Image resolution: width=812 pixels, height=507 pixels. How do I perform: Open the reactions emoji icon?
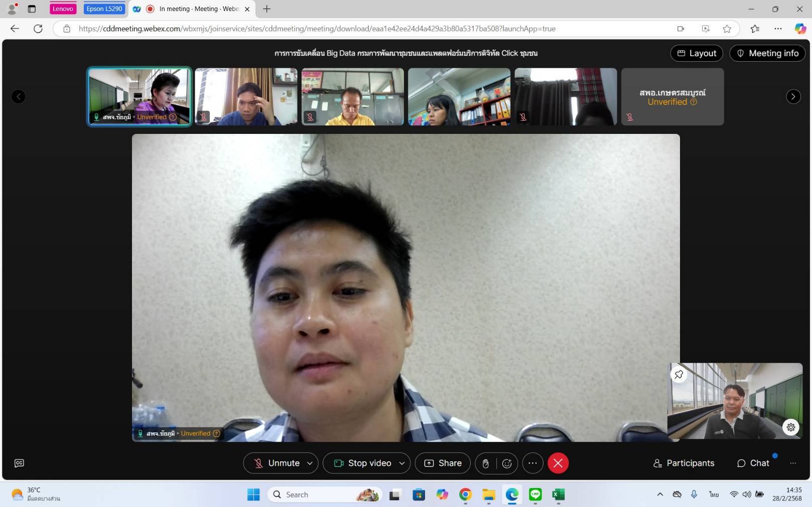tap(507, 463)
